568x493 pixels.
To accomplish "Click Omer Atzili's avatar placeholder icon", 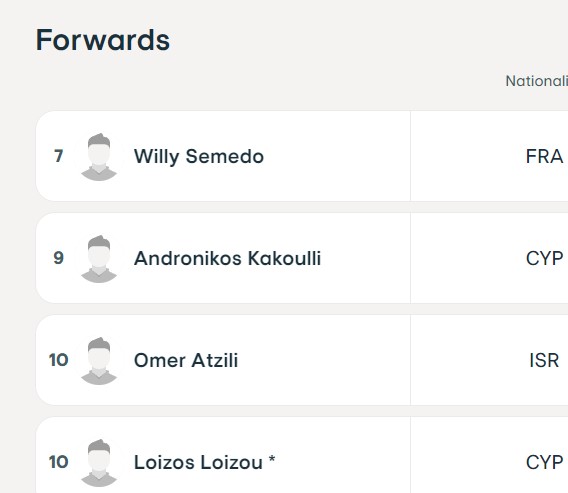I will [x=99, y=360].
